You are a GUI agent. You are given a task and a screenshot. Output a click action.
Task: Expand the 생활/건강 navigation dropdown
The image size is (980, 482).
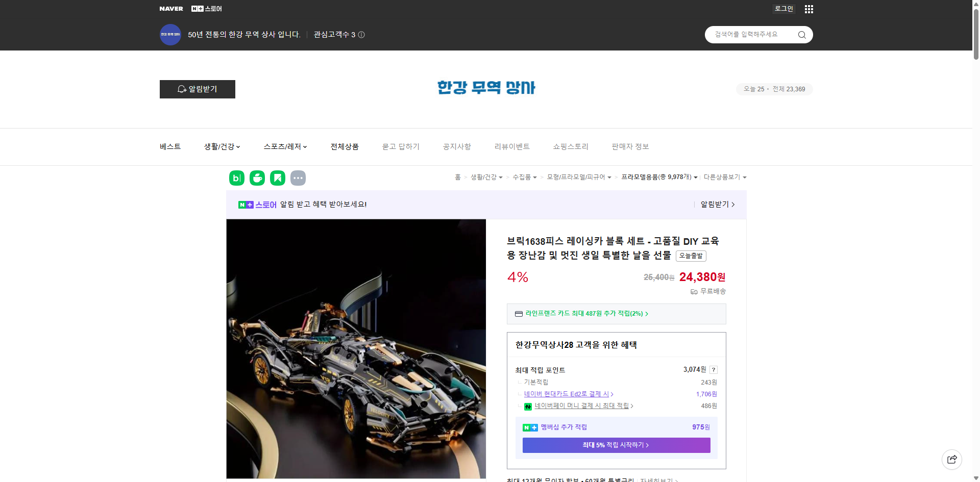pyautogui.click(x=222, y=146)
